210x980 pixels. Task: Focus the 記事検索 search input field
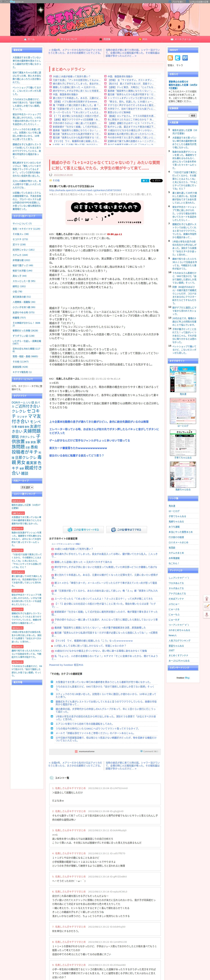(178, 116)
